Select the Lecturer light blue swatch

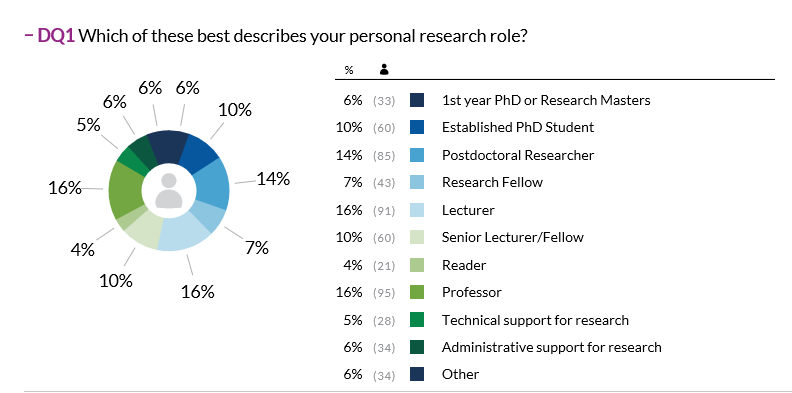(417, 210)
